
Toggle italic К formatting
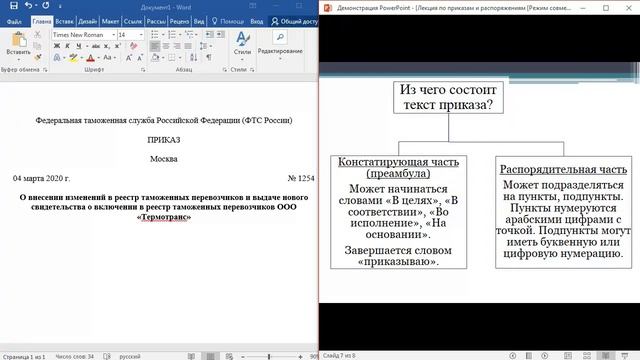click(x=67, y=46)
